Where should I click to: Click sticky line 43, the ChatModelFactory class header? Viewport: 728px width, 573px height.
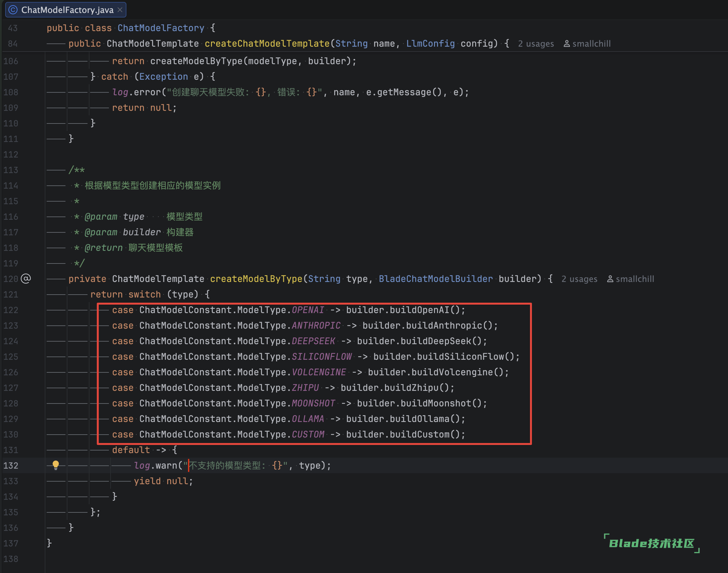coord(161,28)
